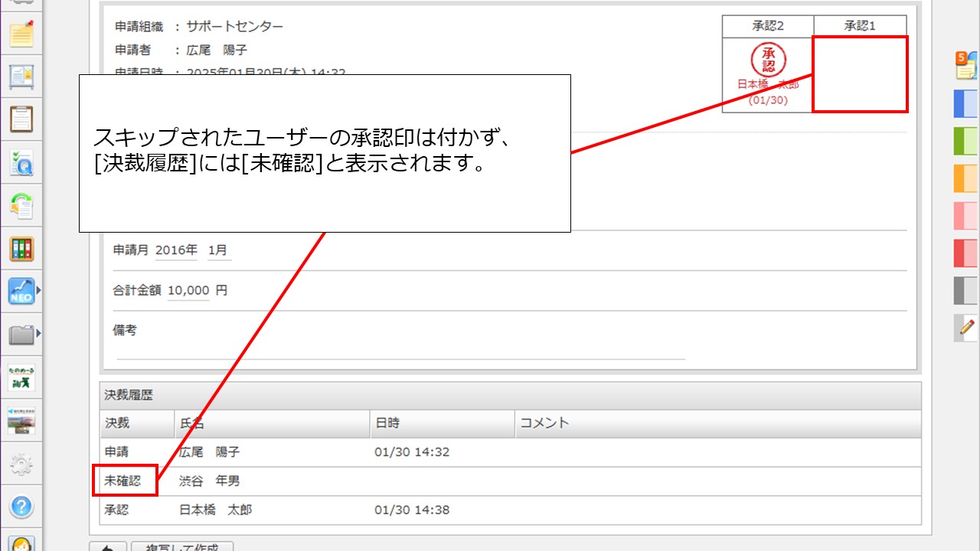This screenshot has width=980, height=551.
Task: Open the clipboard icon in left sidebar
Action: [21, 119]
